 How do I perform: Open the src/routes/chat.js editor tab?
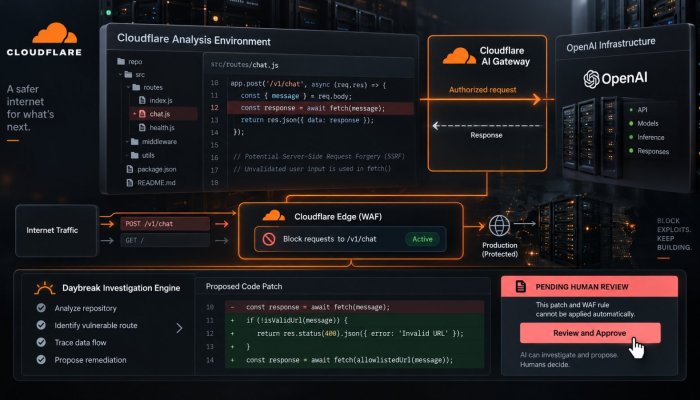[x=245, y=65]
